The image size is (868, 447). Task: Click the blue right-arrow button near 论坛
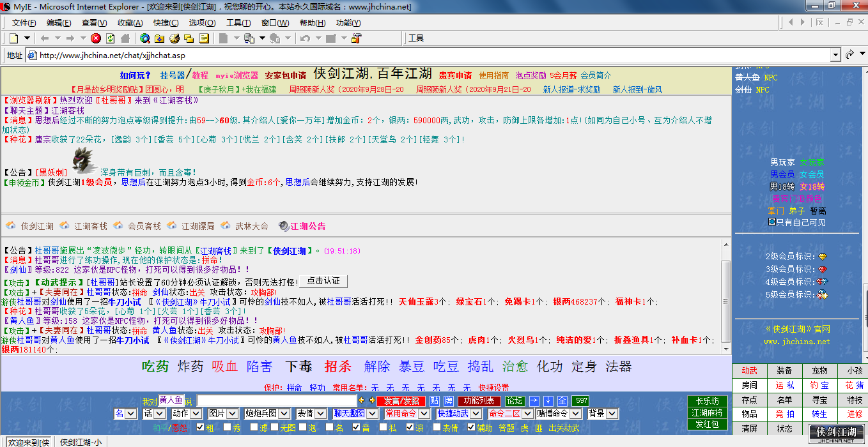point(534,401)
